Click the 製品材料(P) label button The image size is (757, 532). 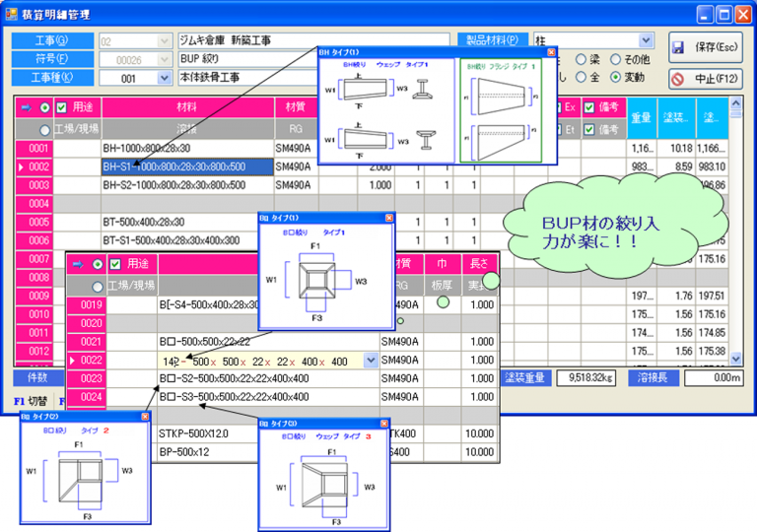tap(493, 40)
